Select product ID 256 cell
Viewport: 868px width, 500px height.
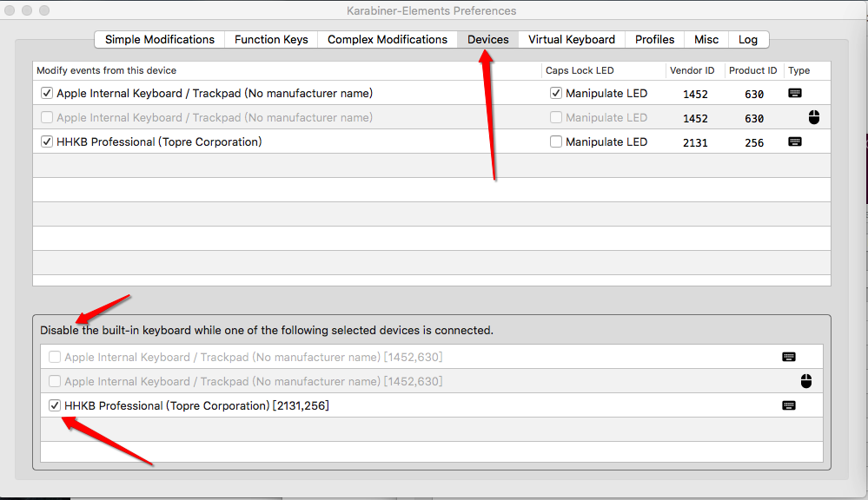[x=754, y=142]
